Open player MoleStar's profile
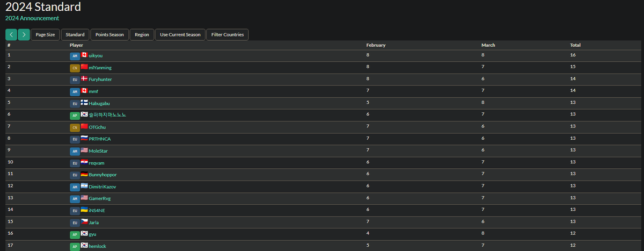 pos(98,151)
